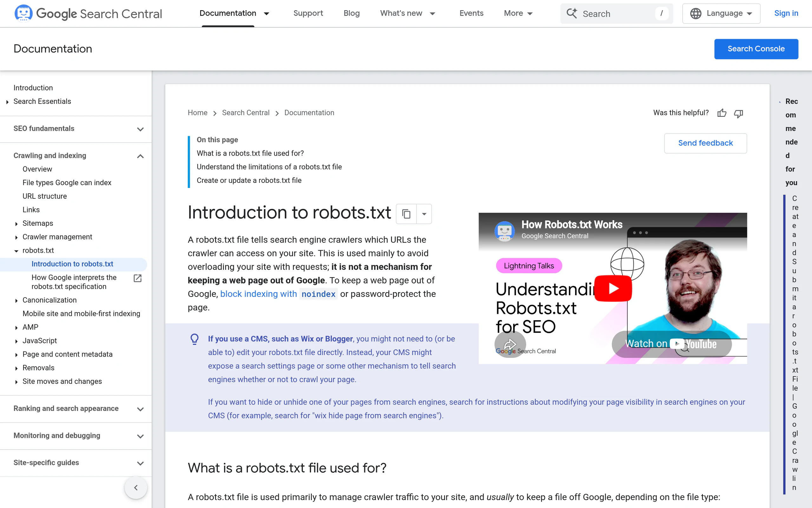Click the thumbs down icon
The width and height of the screenshot is (812, 508).
coord(738,114)
